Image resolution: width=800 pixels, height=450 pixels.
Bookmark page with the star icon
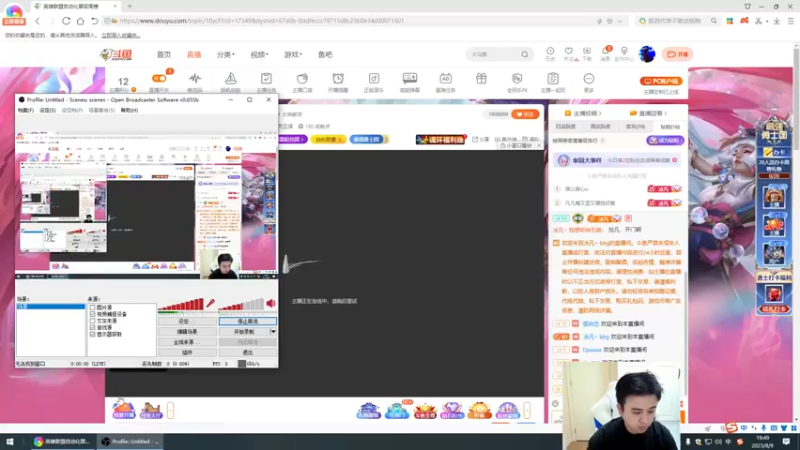[x=609, y=21]
